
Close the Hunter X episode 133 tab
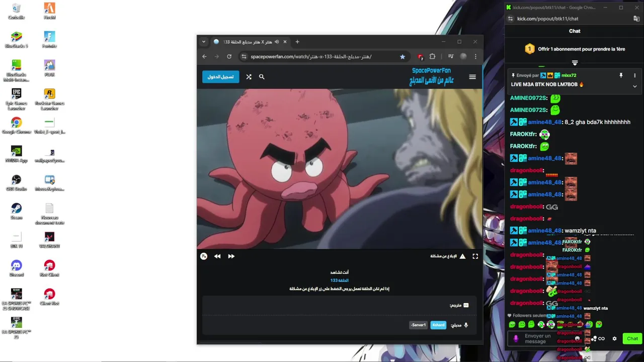[285, 42]
